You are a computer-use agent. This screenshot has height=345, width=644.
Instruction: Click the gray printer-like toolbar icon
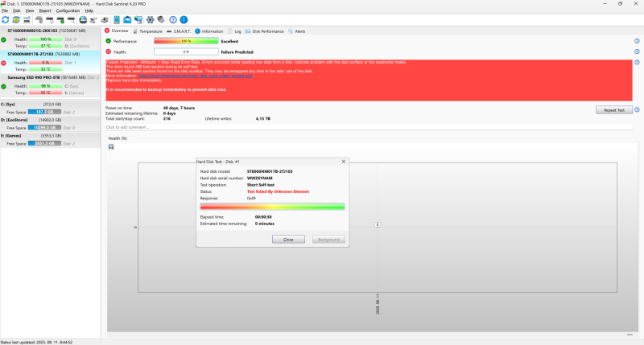tap(105, 19)
